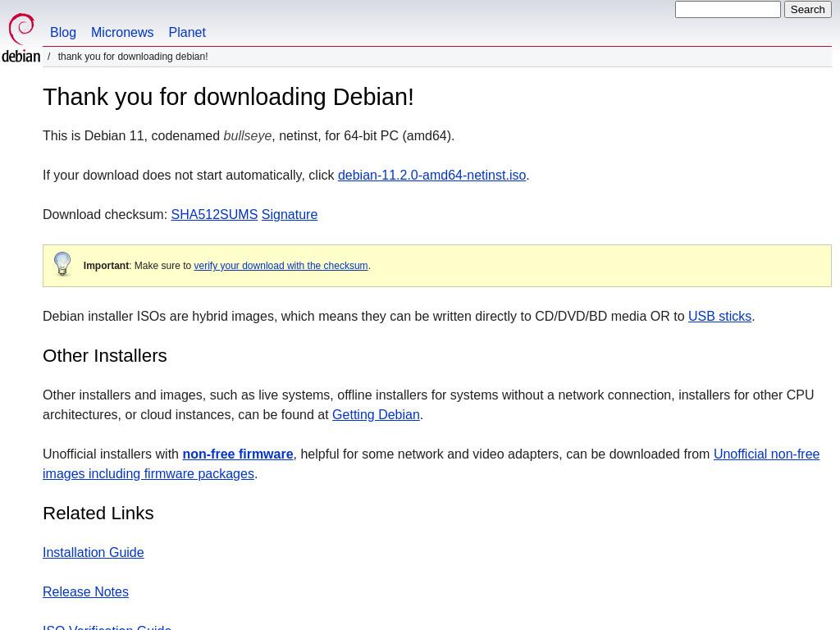Screen dimensions: 840x630
Task: Open the USB sticks link
Action: [x=719, y=316]
